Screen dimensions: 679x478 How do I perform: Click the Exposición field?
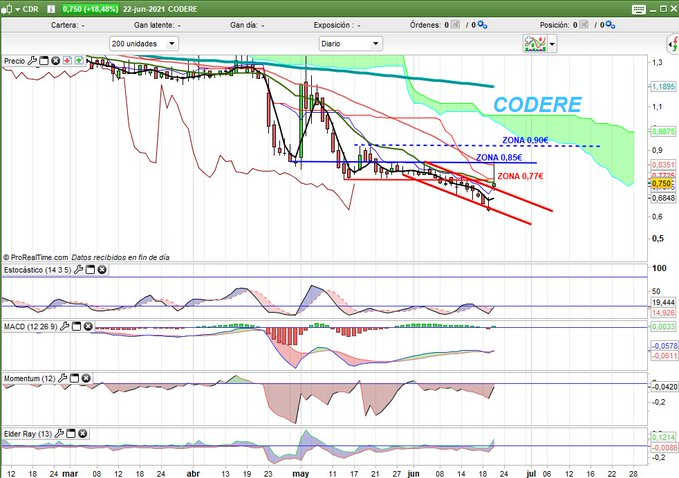pyautogui.click(x=337, y=25)
